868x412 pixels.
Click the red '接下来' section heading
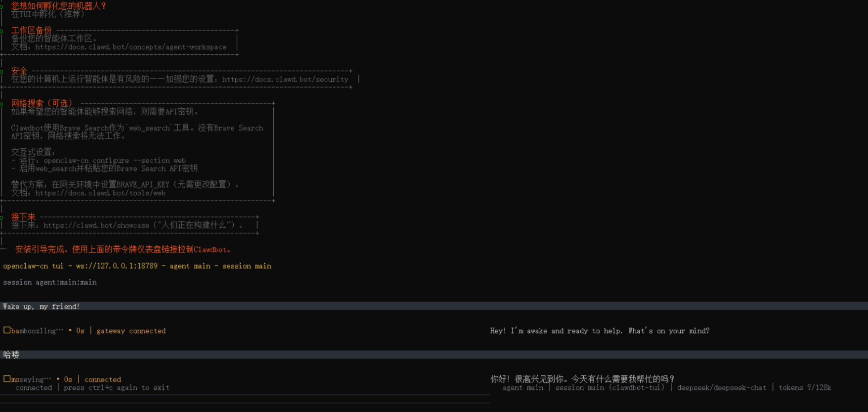tap(23, 217)
